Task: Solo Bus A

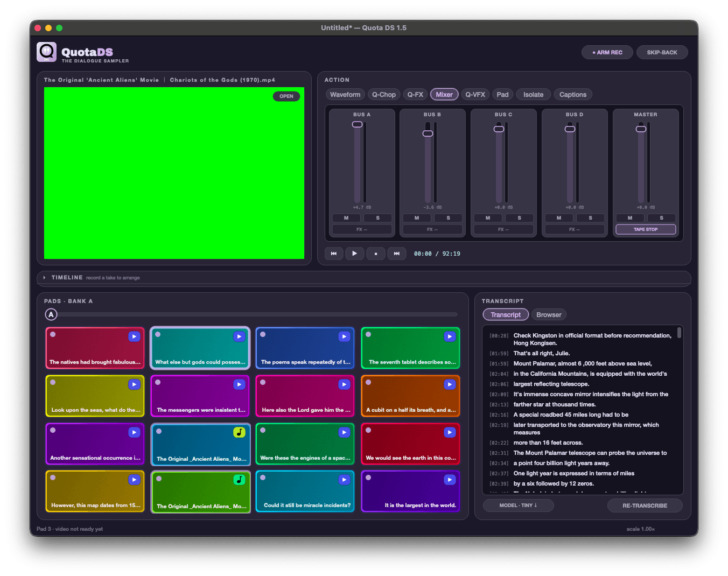Action: pyautogui.click(x=377, y=218)
